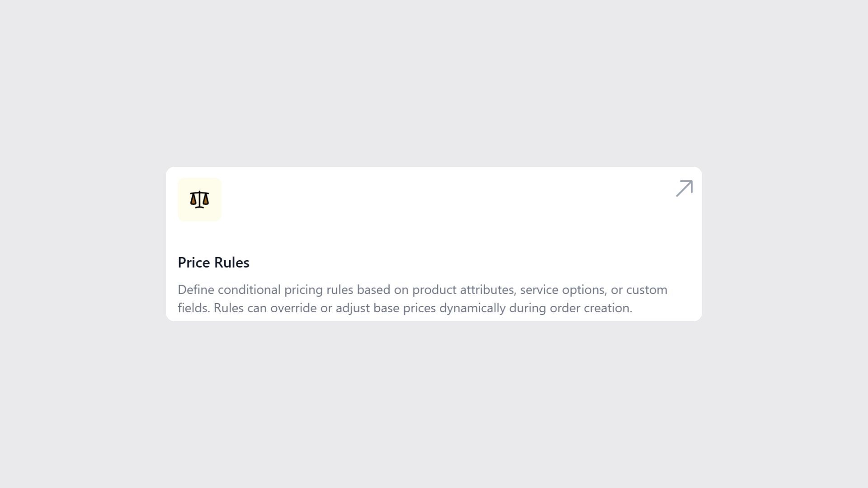Select the description text about pricing rules

click(x=423, y=299)
